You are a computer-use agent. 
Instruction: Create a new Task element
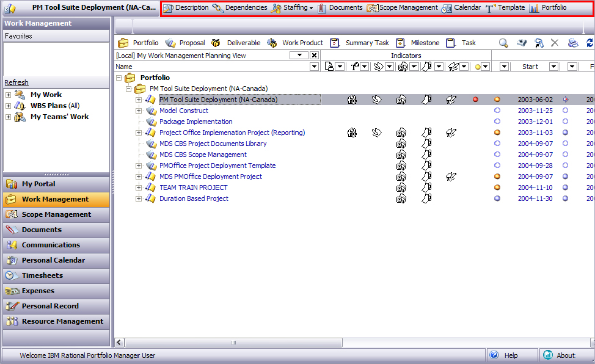(x=461, y=43)
